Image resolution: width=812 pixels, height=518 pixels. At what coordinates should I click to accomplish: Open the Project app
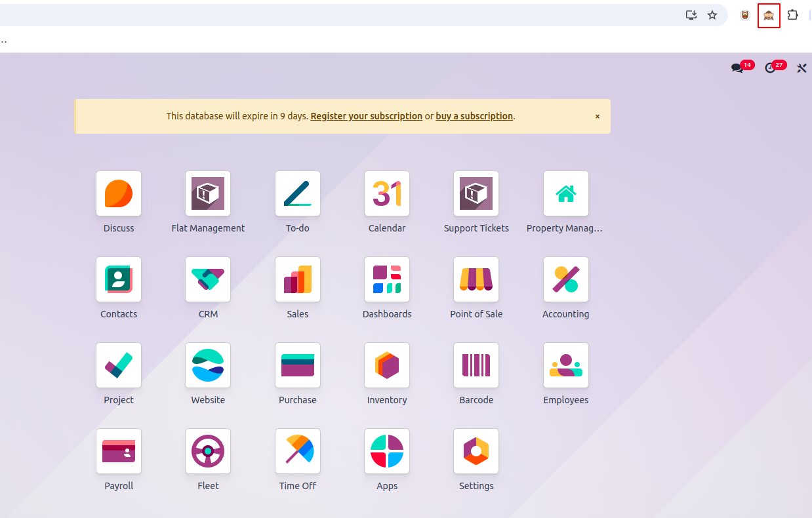click(x=119, y=365)
